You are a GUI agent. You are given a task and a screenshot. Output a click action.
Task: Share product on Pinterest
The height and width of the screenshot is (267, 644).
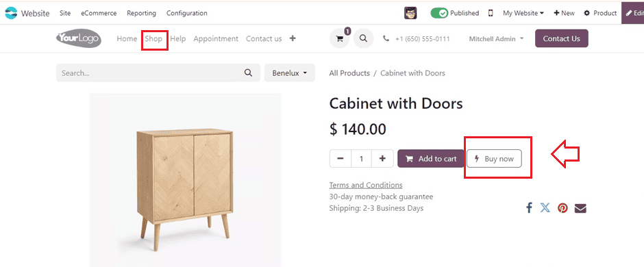562,208
